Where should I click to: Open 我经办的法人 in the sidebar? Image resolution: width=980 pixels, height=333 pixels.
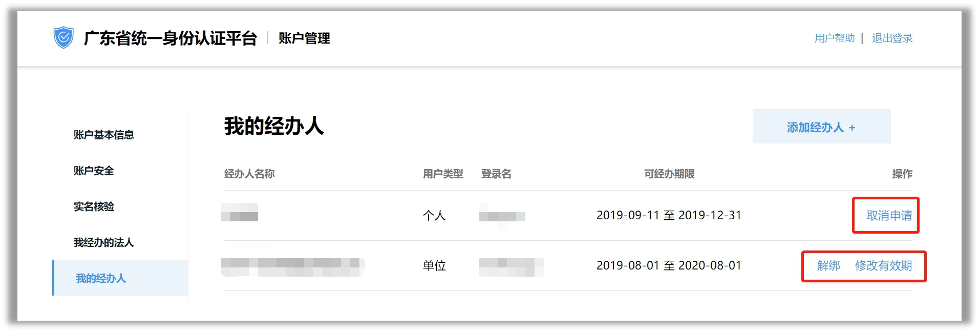click(x=103, y=242)
